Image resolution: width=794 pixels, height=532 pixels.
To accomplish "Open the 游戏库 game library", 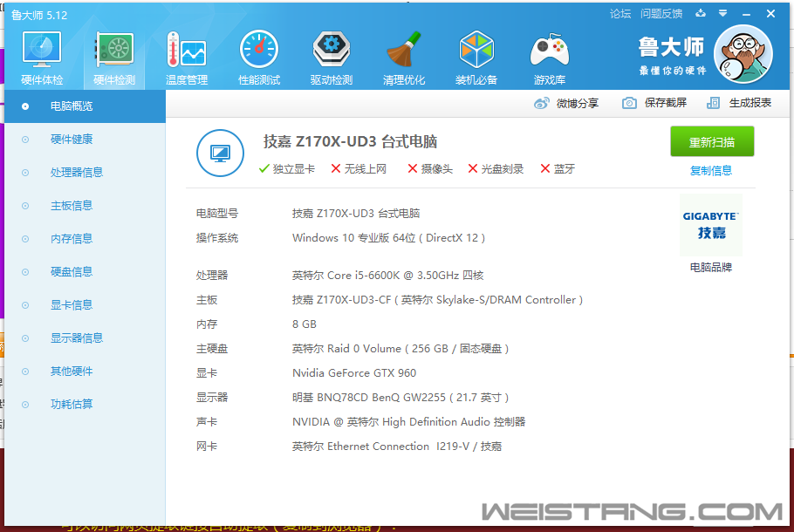I will click(x=549, y=54).
